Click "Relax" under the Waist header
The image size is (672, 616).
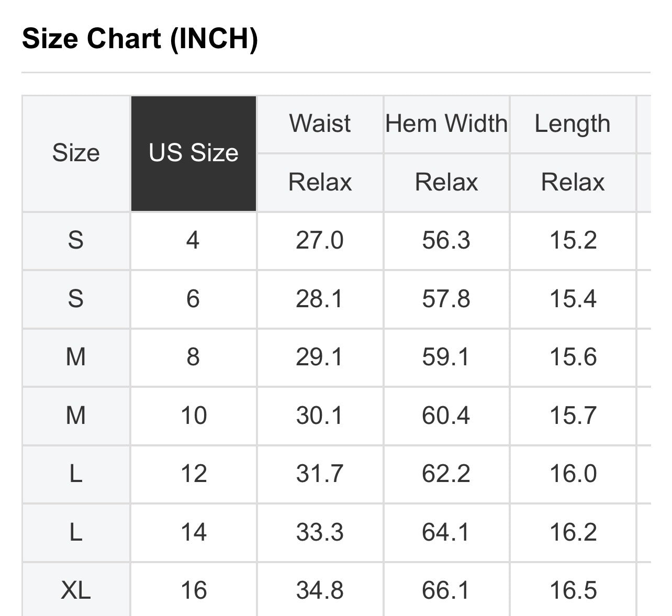320,183
